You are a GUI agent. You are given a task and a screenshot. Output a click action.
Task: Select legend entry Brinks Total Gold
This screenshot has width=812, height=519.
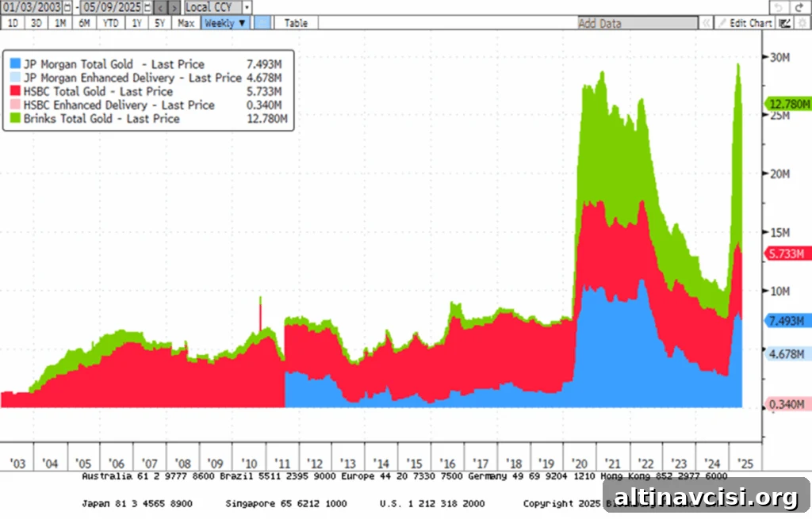pos(101,119)
